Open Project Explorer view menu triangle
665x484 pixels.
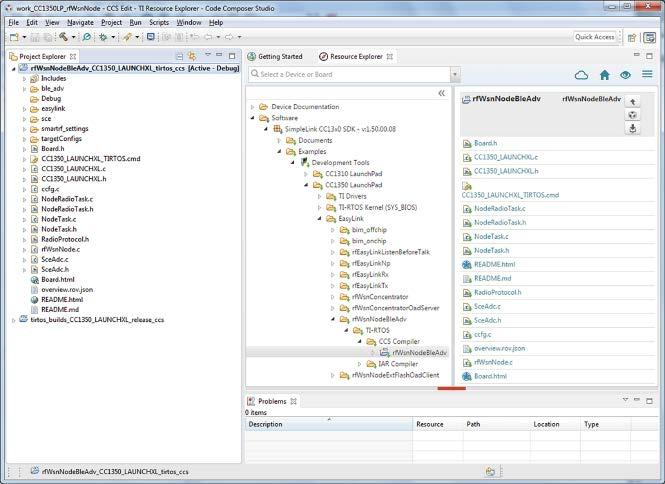tap(208, 55)
